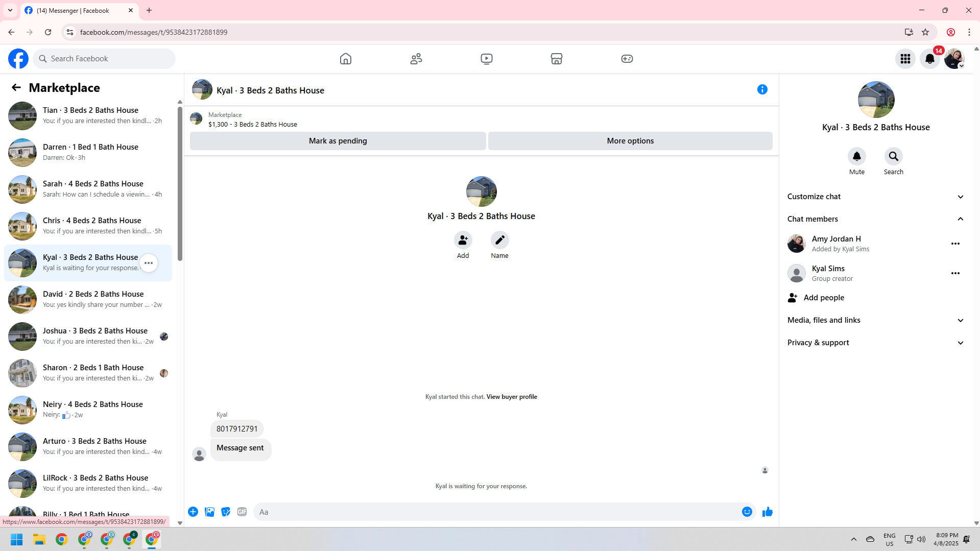This screenshot has height=551, width=980.
Task: Open Neiry 4 Beds 2 Baths House conversation
Action: [88, 410]
